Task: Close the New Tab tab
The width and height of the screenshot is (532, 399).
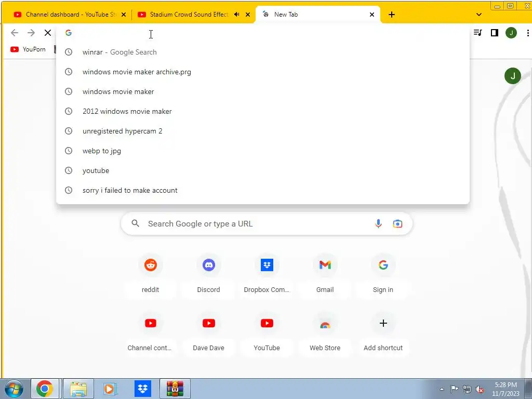Action: (x=372, y=15)
